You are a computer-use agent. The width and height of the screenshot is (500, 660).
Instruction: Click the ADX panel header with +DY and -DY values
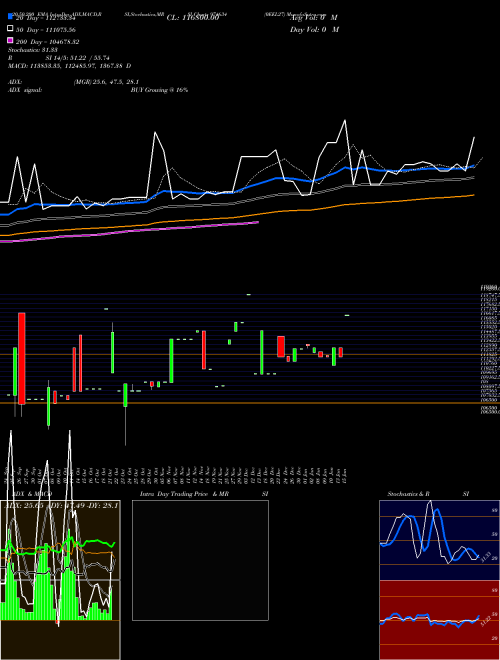pyautogui.click(x=60, y=505)
